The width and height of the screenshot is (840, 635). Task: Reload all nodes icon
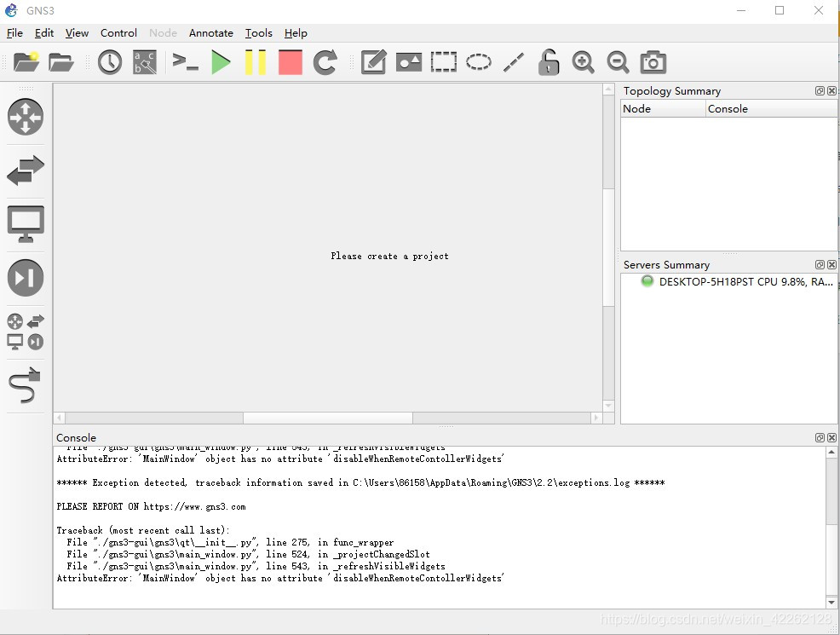click(x=325, y=62)
